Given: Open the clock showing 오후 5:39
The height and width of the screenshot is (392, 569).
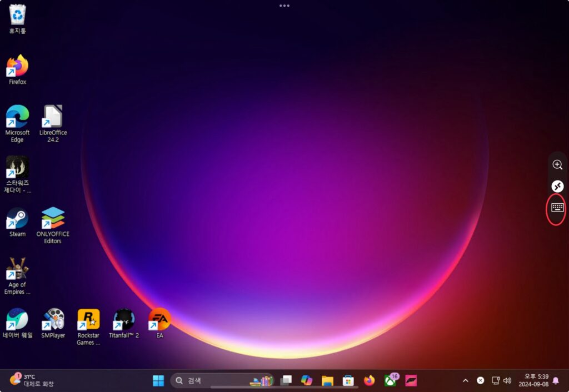Looking at the screenshot, I should tap(533, 380).
